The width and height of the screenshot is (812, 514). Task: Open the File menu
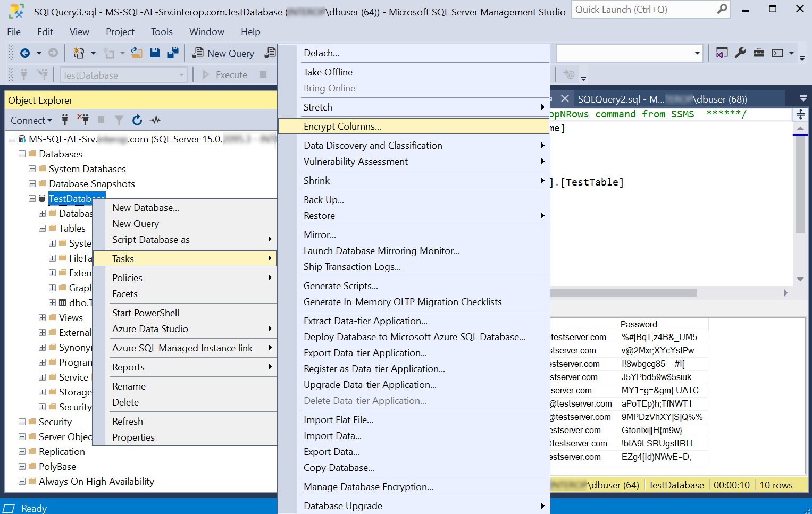(x=14, y=32)
